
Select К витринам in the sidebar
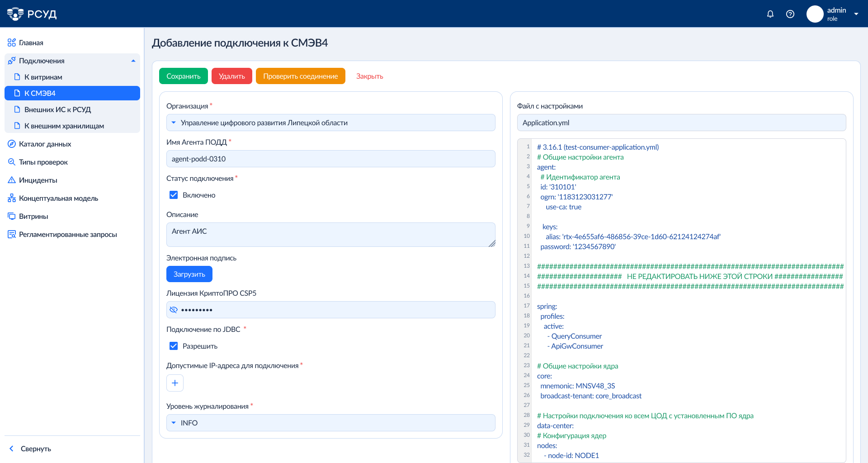43,77
